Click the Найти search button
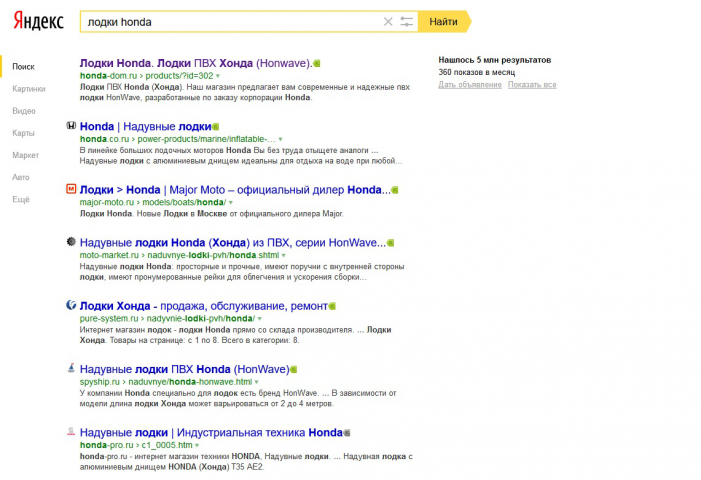The width and height of the screenshot is (701, 480). pyautogui.click(x=444, y=21)
